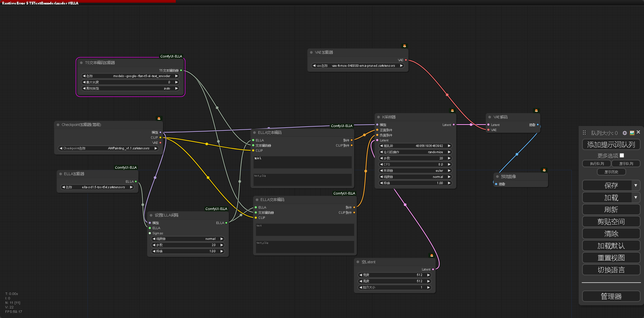Open the 保存 dropdown arrow
Image resolution: width=644 pixels, height=318 pixels.
pos(636,185)
